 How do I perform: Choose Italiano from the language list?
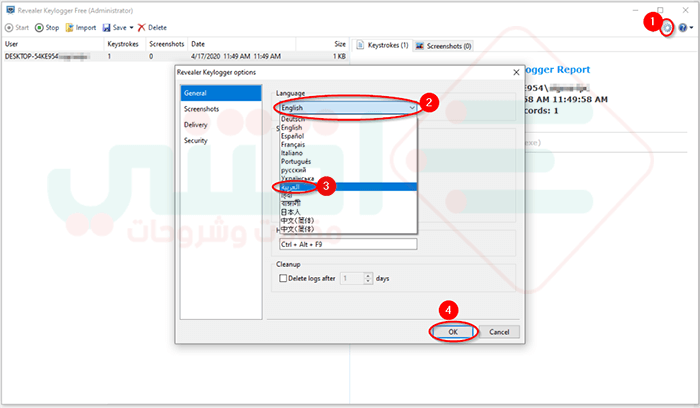click(x=349, y=153)
